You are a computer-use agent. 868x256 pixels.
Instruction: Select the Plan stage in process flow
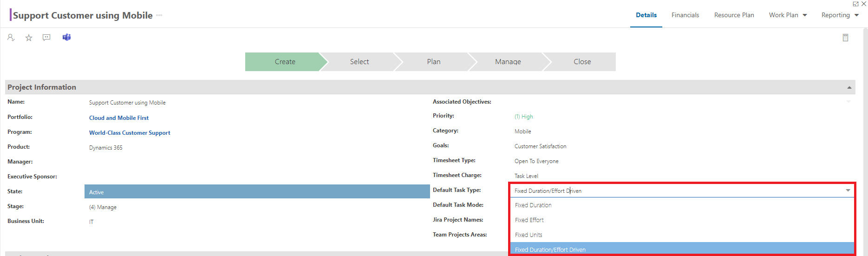(x=434, y=62)
